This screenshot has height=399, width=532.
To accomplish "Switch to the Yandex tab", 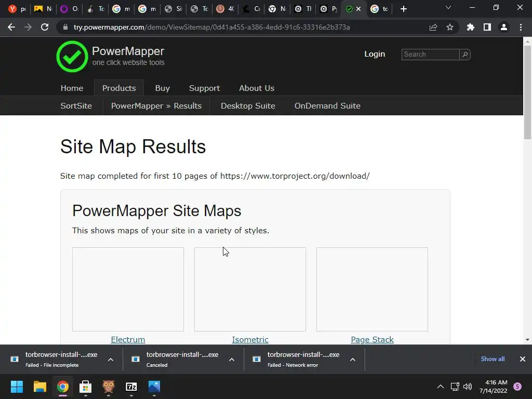I will click(x=17, y=9).
